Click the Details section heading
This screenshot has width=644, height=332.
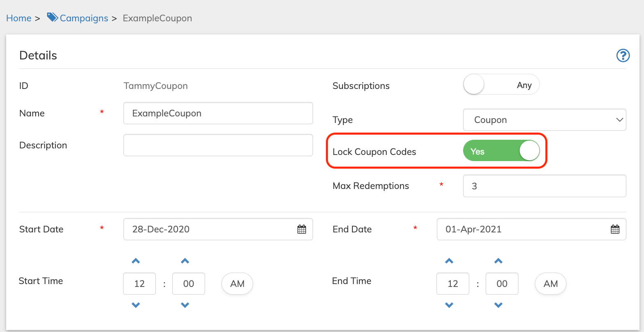coord(38,55)
